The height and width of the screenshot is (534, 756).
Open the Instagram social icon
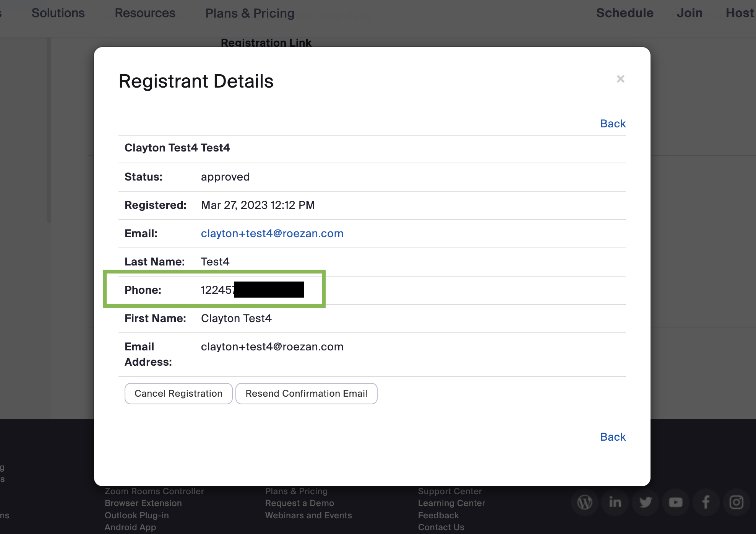(x=736, y=502)
